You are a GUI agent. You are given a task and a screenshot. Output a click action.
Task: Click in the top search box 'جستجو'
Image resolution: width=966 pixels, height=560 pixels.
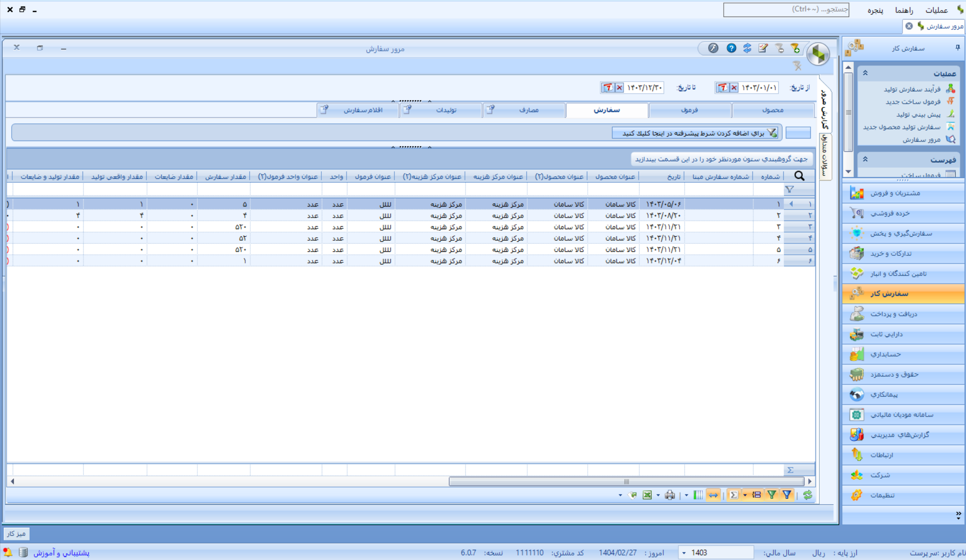pos(786,10)
